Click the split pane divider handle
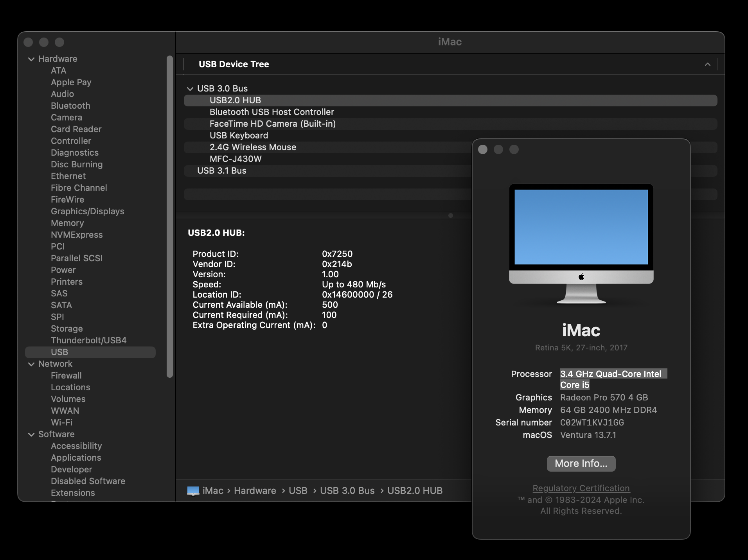Image resolution: width=748 pixels, height=560 pixels. point(450,215)
